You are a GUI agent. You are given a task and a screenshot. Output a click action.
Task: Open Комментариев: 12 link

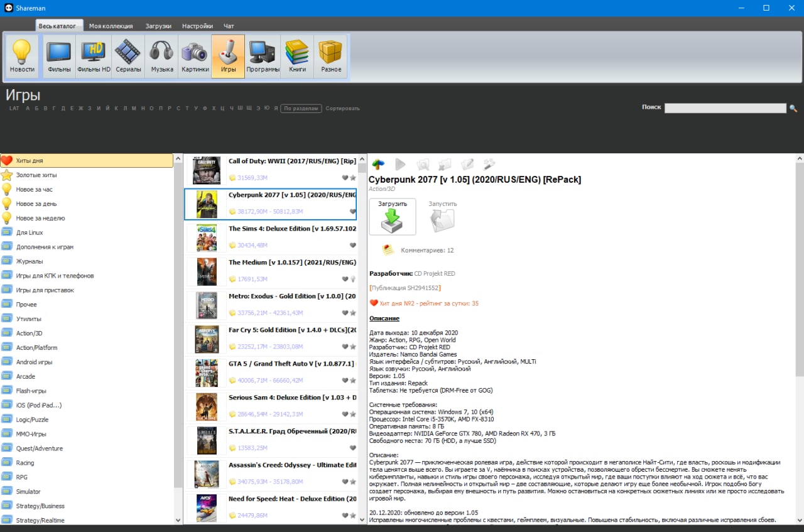[x=427, y=250]
